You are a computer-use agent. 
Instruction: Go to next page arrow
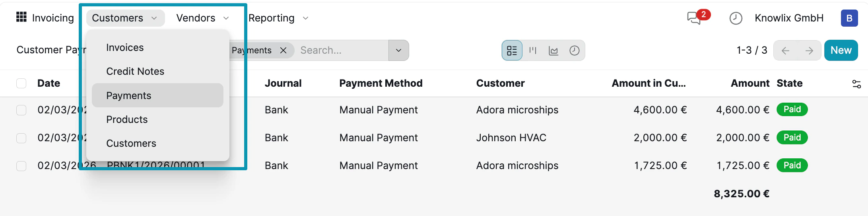809,51
